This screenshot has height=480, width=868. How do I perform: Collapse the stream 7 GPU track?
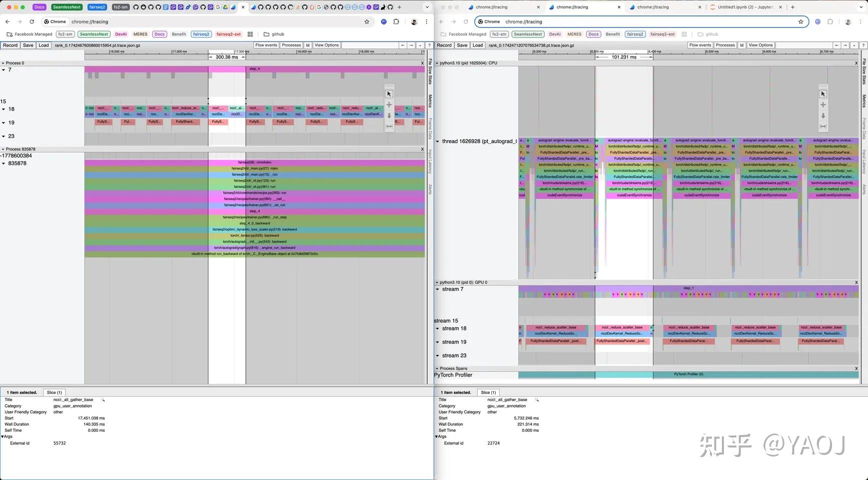[x=438, y=289]
